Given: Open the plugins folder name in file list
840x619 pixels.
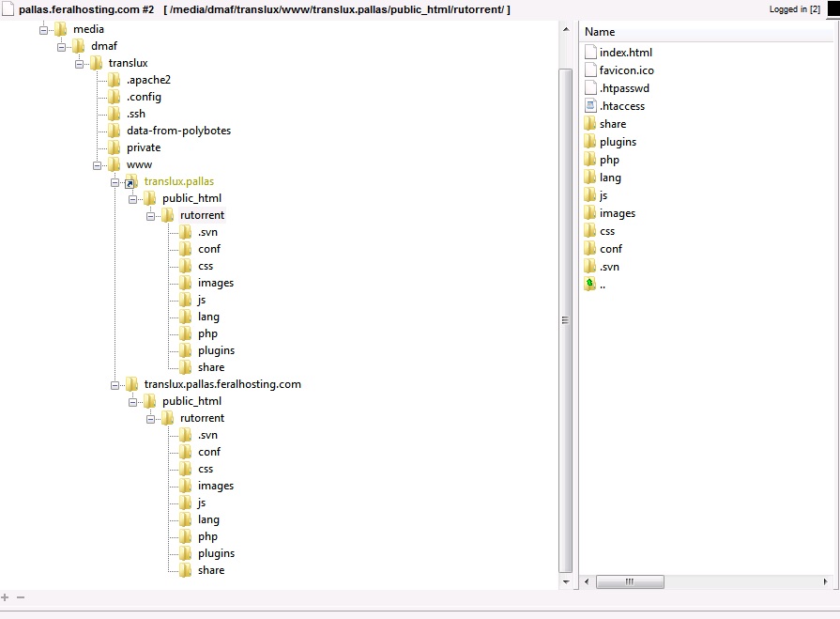Looking at the screenshot, I should (618, 142).
